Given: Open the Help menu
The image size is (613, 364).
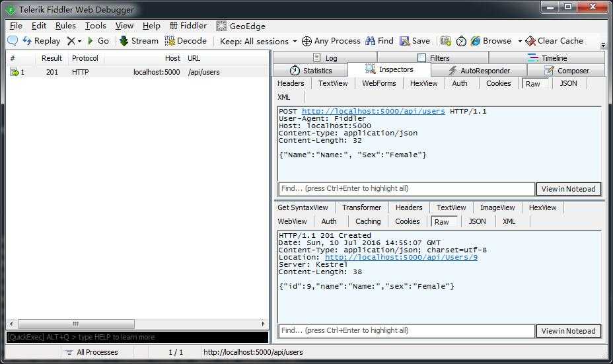Looking at the screenshot, I should 151,26.
